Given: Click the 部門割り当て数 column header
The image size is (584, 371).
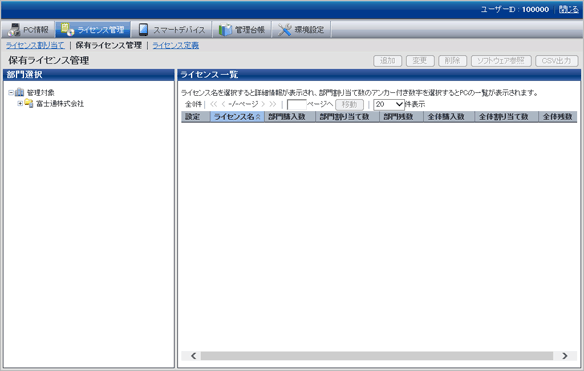Looking at the screenshot, I should click(x=347, y=117).
